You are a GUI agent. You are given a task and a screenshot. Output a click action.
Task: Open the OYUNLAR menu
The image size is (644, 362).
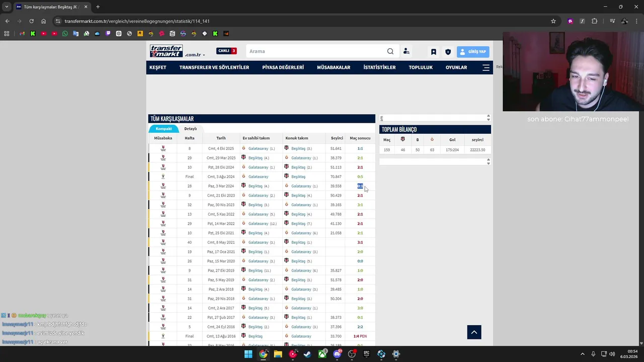(x=456, y=67)
